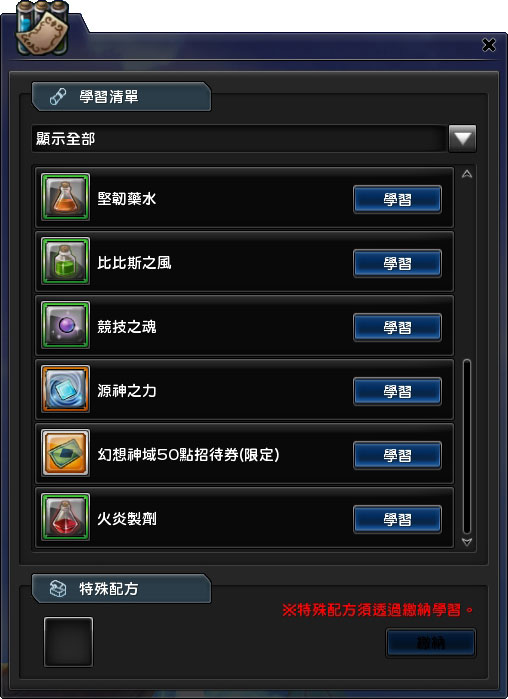The image size is (508, 699).
Task: Click the 幻想神域50點招待券 ticket icon
Action: point(66,453)
